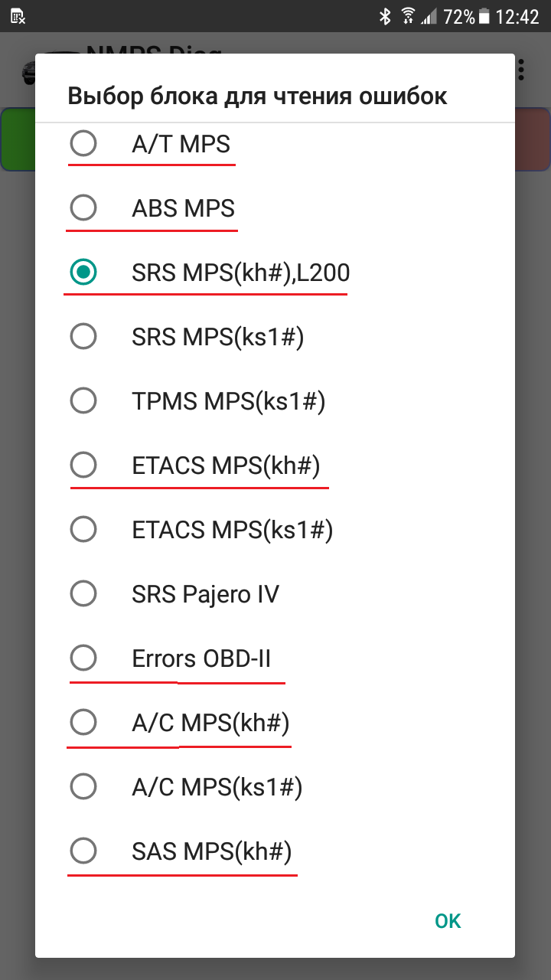Screen dimensions: 551x980
Task: Choose the ABS MPS option
Action: coord(83,207)
